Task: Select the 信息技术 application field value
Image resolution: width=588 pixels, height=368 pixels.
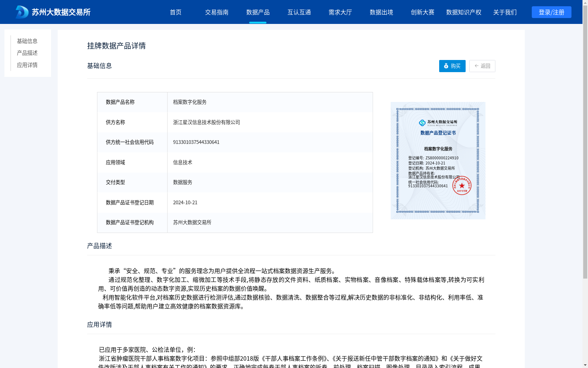Action: [x=183, y=162]
